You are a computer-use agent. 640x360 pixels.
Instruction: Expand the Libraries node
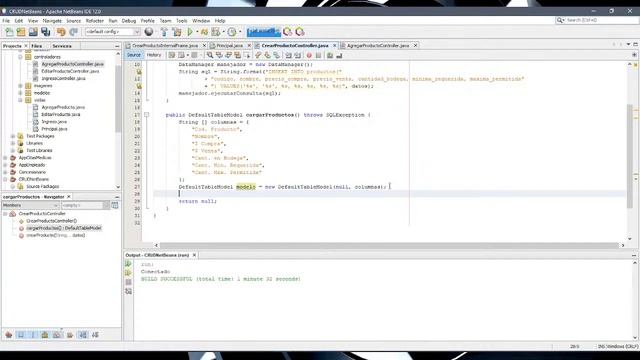pyautogui.click(x=13, y=143)
